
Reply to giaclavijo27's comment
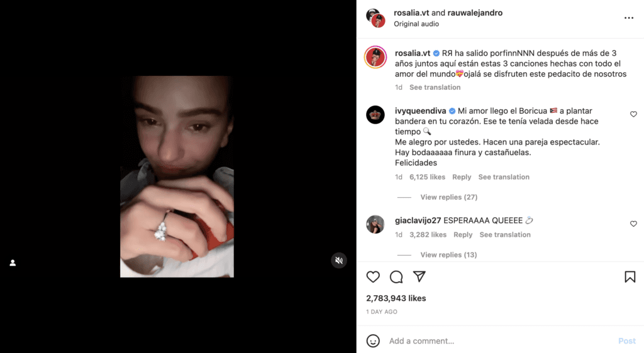click(463, 235)
